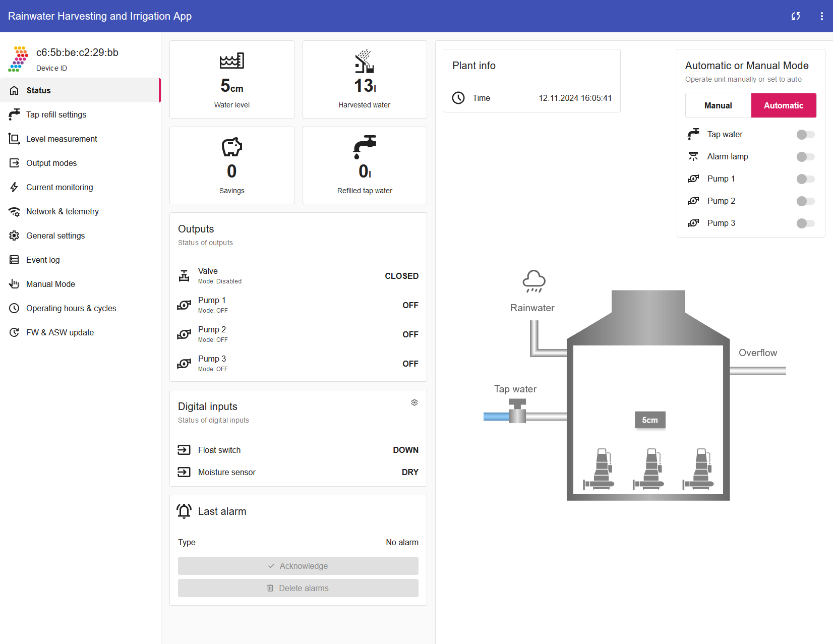Viewport: 833px width, 644px height.
Task: Click the Rainwater cloud icon in diagram
Action: tap(533, 281)
